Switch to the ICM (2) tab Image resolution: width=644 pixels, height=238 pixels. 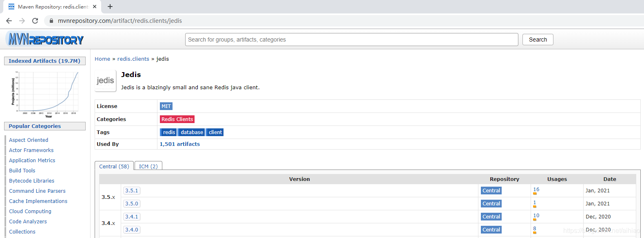(x=148, y=166)
